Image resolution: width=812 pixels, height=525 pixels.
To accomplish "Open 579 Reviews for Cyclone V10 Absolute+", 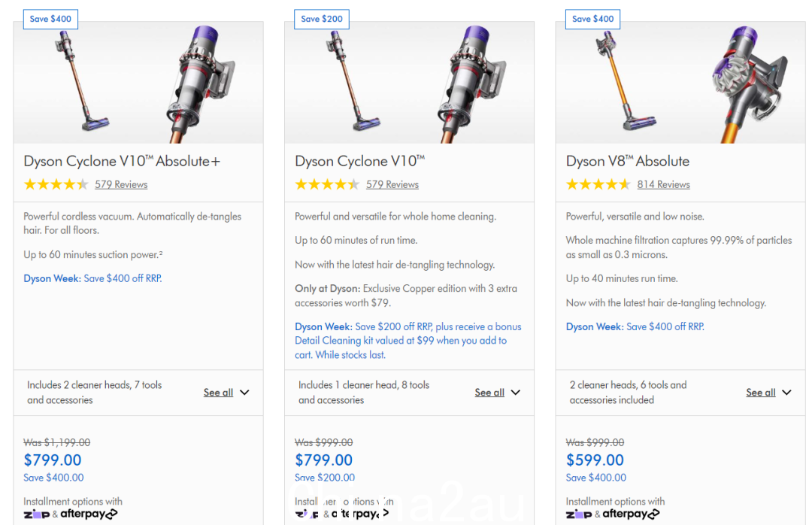I will click(x=121, y=184).
